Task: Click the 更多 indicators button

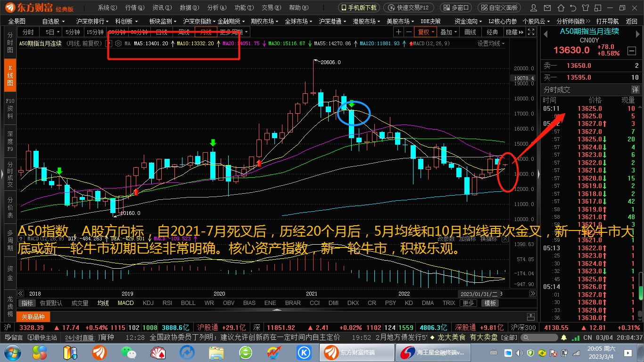Action: pos(468,303)
